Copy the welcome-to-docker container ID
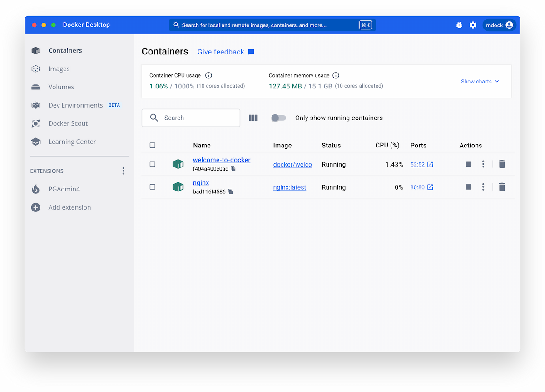545x392 pixels. 233,169
